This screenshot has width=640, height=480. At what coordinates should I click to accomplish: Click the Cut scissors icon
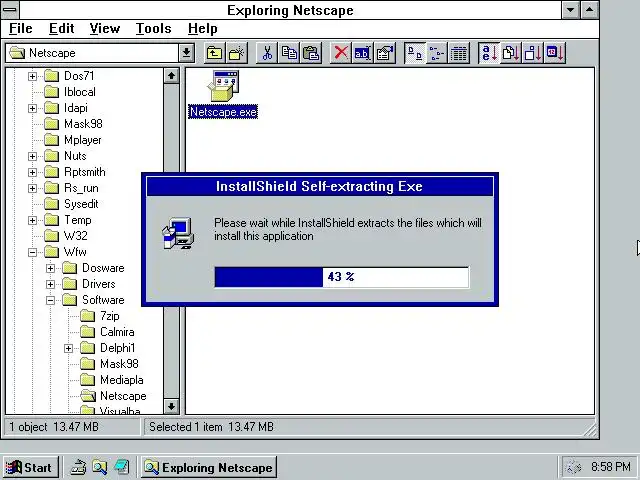pyautogui.click(x=267, y=53)
